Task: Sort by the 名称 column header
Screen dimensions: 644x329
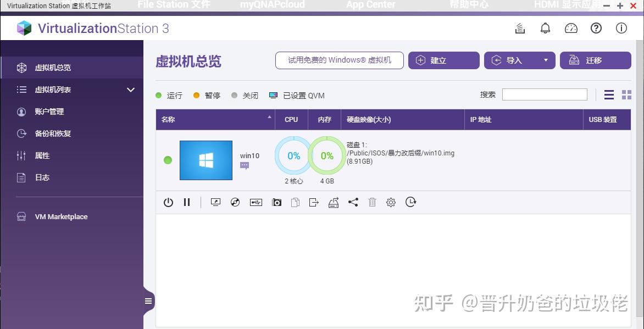Action: pyautogui.click(x=215, y=120)
